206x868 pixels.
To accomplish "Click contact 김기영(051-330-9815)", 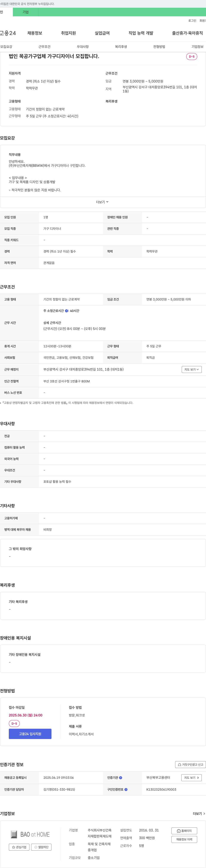I will [x=59, y=790].
